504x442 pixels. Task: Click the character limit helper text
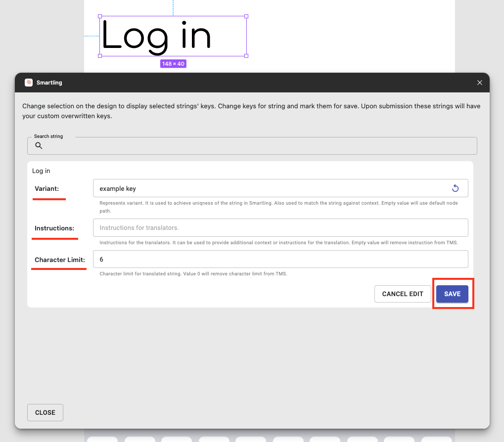(193, 274)
